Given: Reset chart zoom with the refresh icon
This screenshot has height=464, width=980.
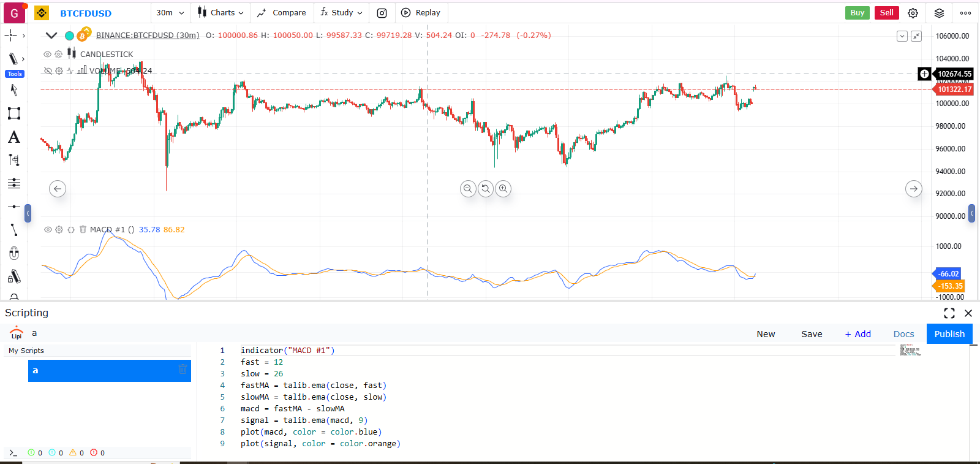Looking at the screenshot, I should click(485, 189).
